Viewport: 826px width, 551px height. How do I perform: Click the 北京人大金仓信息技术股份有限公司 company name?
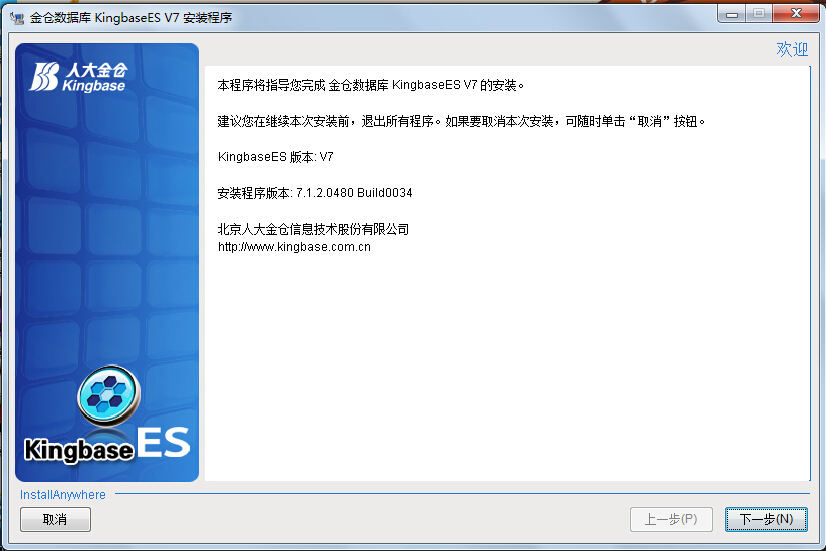pyautogui.click(x=313, y=229)
